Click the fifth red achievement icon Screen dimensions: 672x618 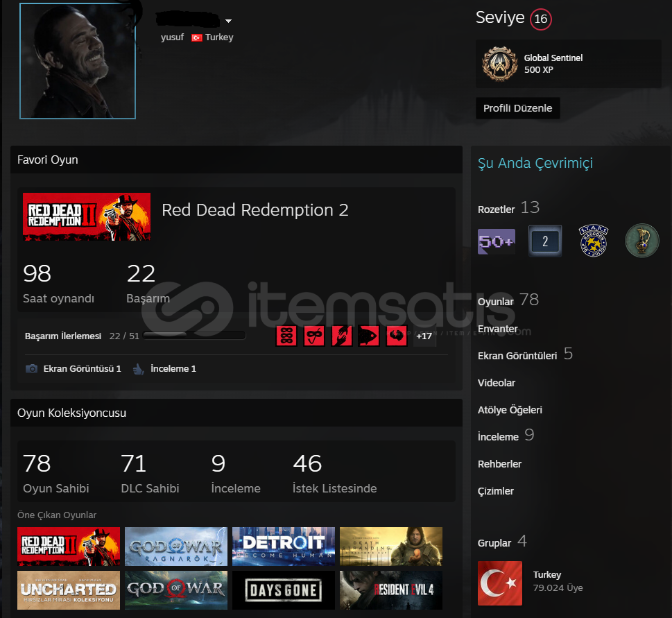(397, 336)
